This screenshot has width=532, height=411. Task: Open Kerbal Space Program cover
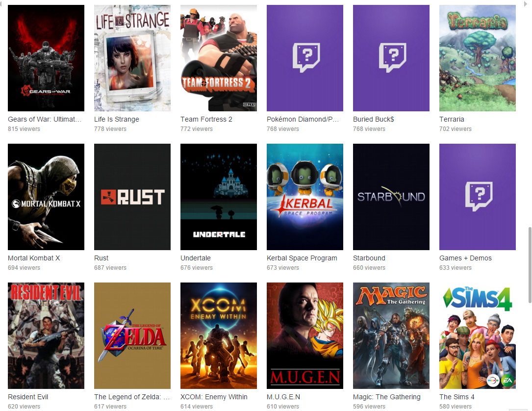[304, 197]
